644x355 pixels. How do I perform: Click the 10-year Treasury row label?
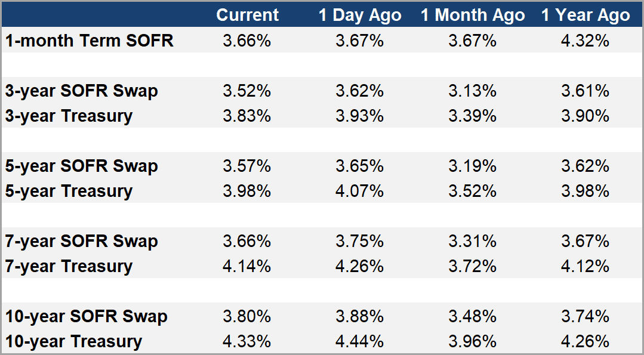74,341
